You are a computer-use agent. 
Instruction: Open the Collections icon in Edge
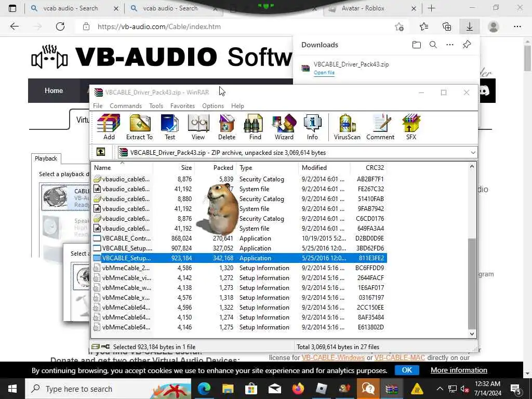coord(447,26)
